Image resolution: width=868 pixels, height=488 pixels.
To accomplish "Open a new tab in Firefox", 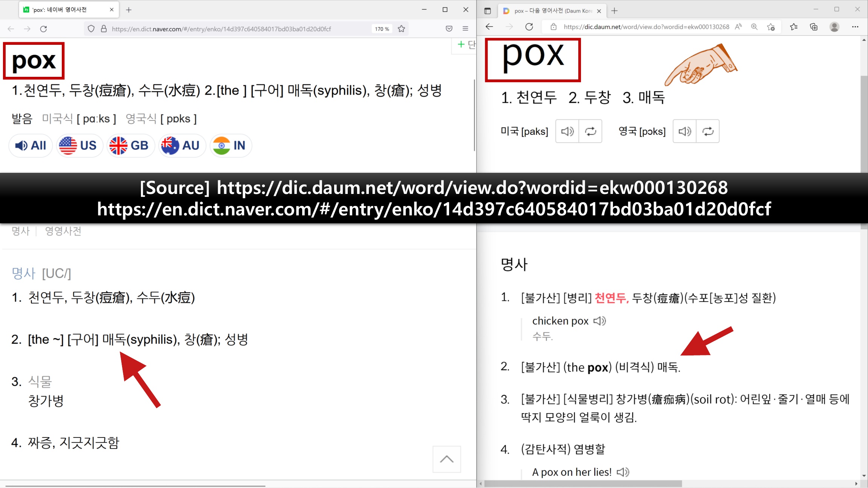I will (x=129, y=10).
